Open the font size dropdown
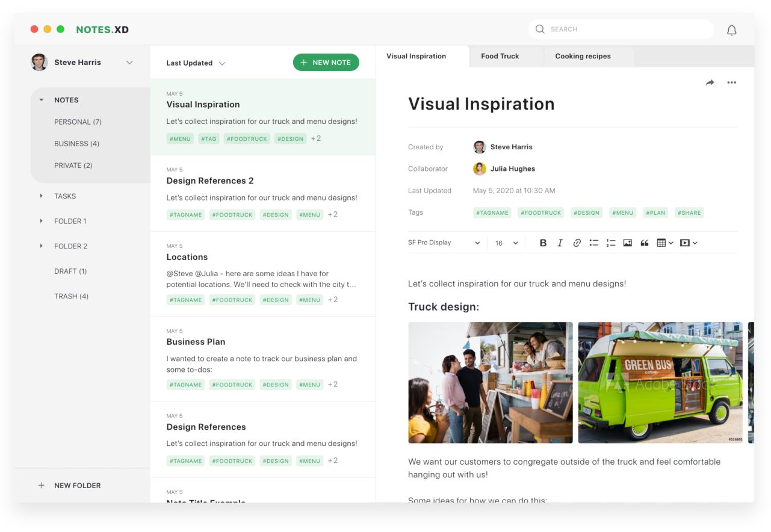771x532 pixels. coord(504,243)
